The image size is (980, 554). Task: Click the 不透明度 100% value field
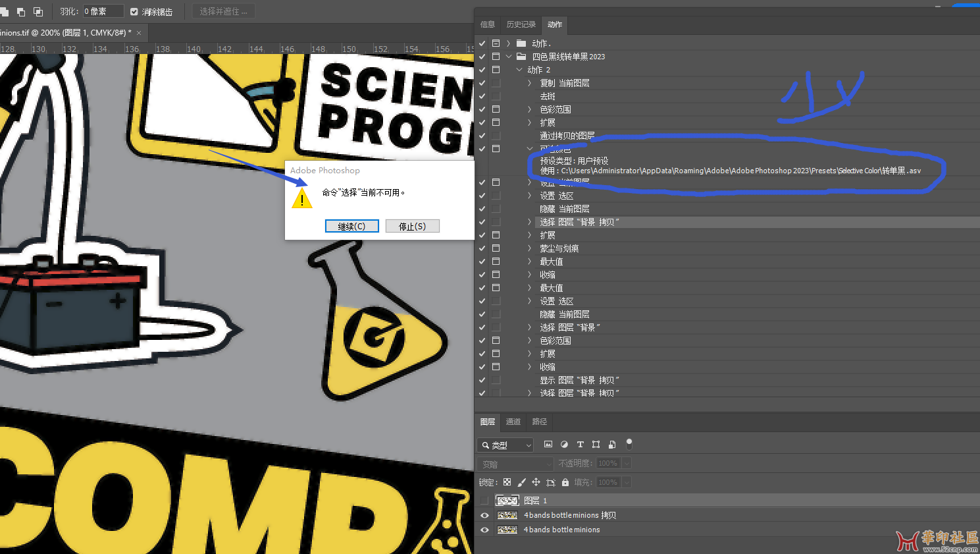[x=608, y=464]
